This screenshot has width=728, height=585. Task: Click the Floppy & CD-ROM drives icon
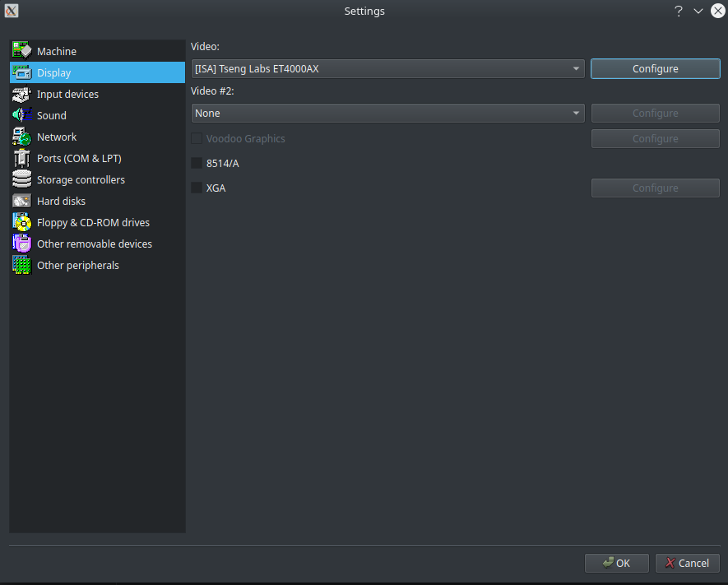[x=22, y=222]
